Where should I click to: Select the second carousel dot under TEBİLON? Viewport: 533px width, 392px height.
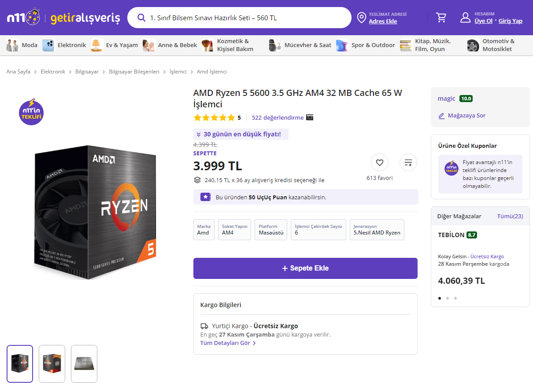click(x=448, y=298)
